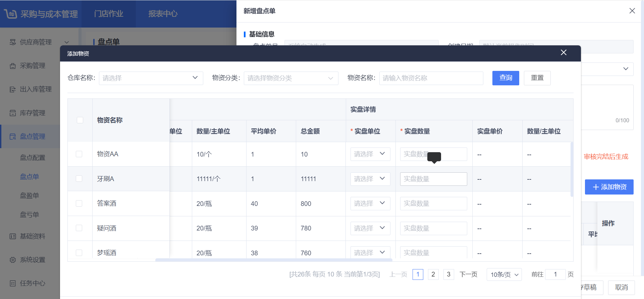Screen dimensions: 644x299
Task: Check the 牙刷A row checkbox
Action: click(x=79, y=178)
